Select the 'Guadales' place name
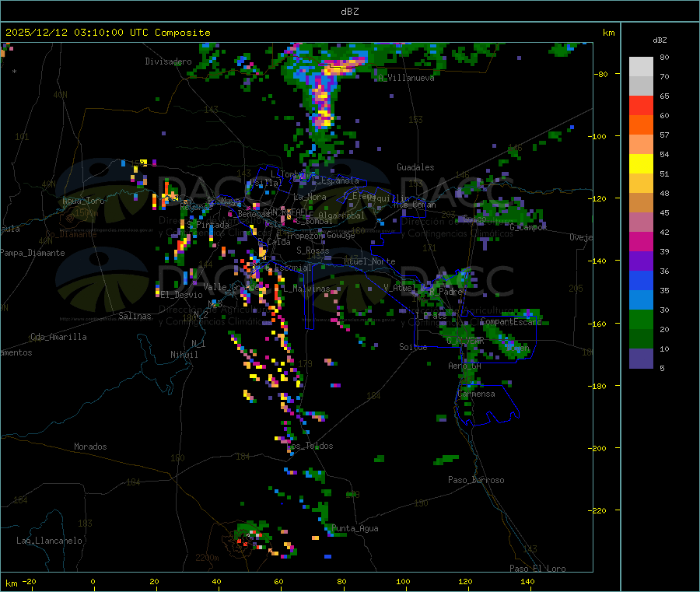 click(415, 167)
